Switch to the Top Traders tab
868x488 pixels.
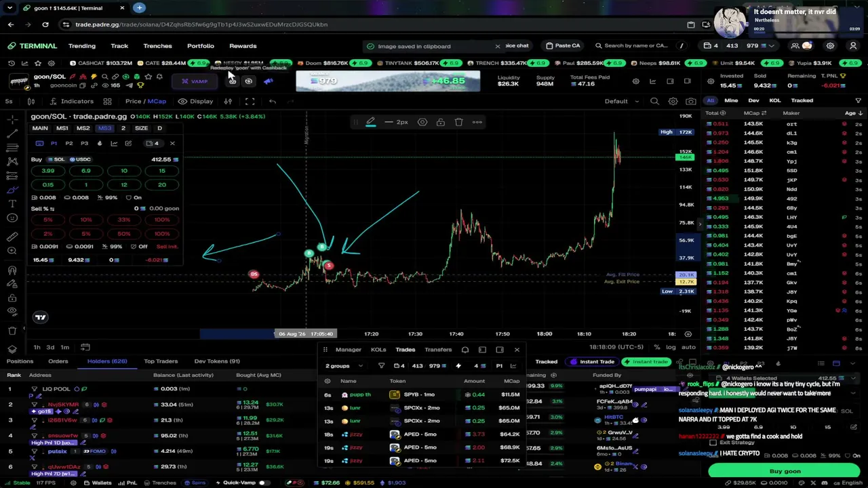click(x=161, y=361)
